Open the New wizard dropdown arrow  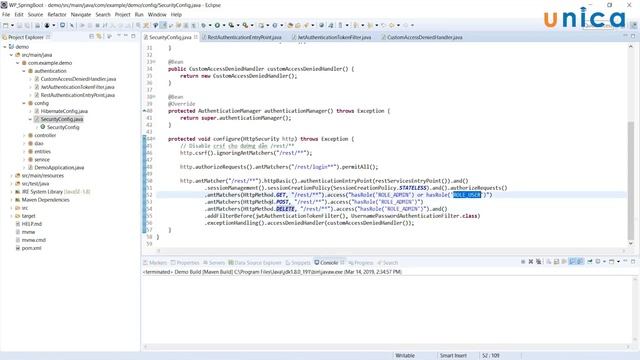tap(12, 25)
